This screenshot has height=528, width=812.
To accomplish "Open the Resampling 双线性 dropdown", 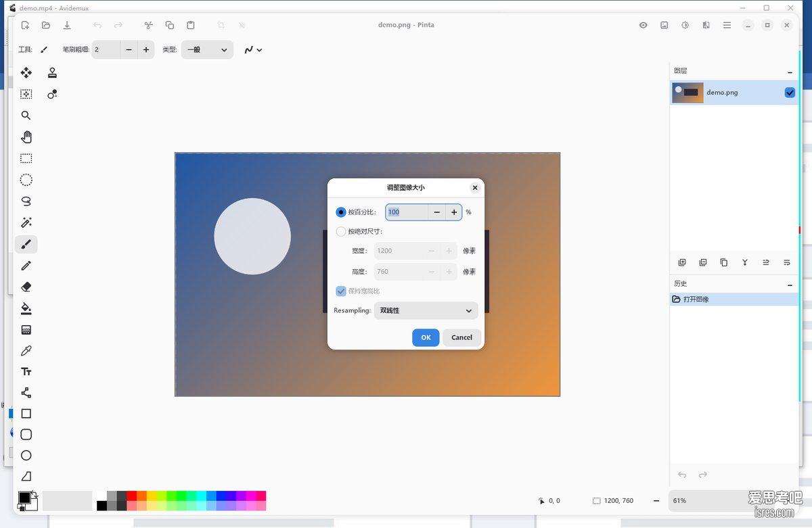I will (x=426, y=311).
